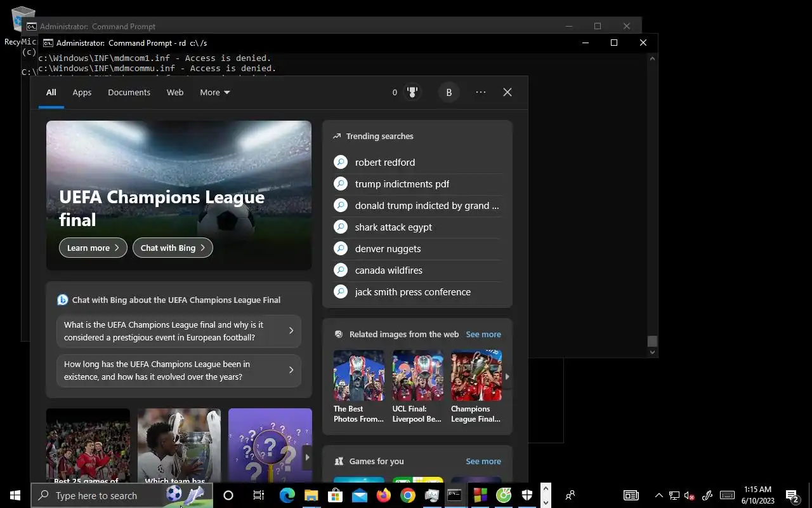Image resolution: width=812 pixels, height=508 pixels.
Task: Open the Best 25 games news card
Action: tap(88, 446)
